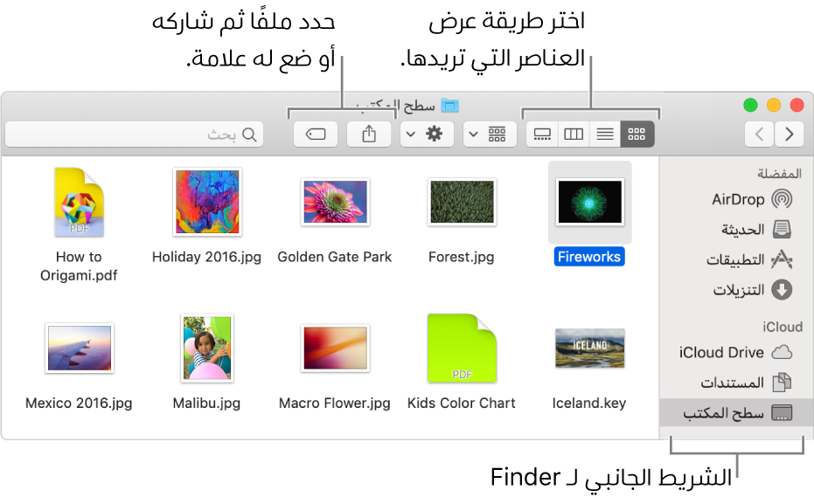Select the Forest.jpg thumbnail

[x=462, y=202]
